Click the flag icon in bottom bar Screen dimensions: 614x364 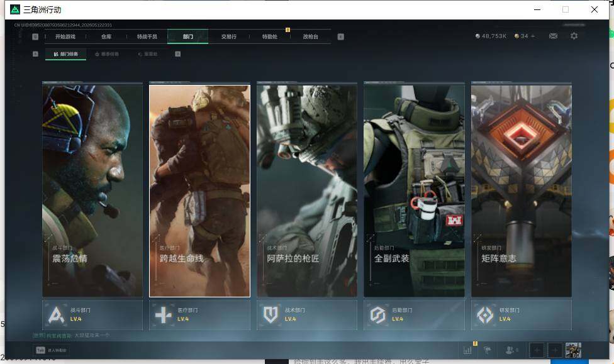(x=488, y=350)
